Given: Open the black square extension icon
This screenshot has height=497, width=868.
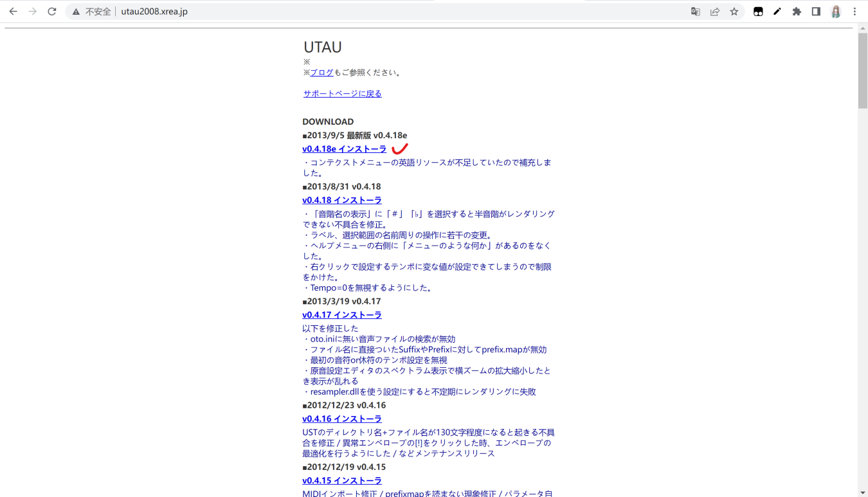Looking at the screenshot, I should [758, 12].
